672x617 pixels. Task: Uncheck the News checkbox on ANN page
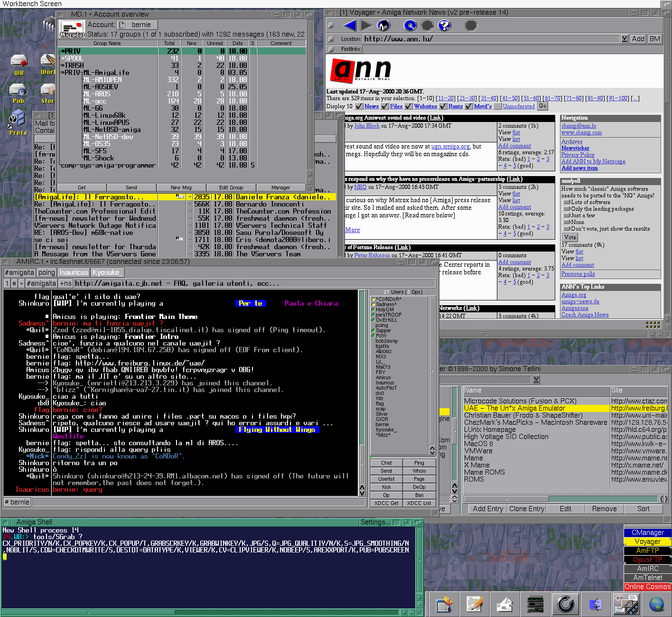click(x=359, y=106)
